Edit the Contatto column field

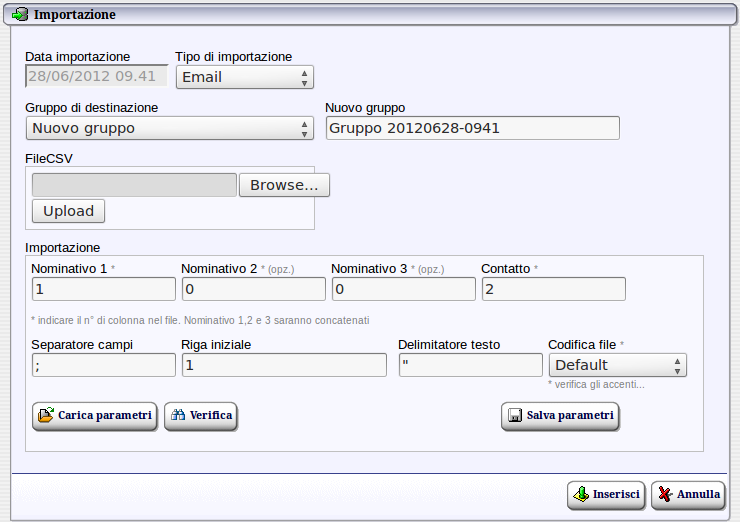pos(553,289)
